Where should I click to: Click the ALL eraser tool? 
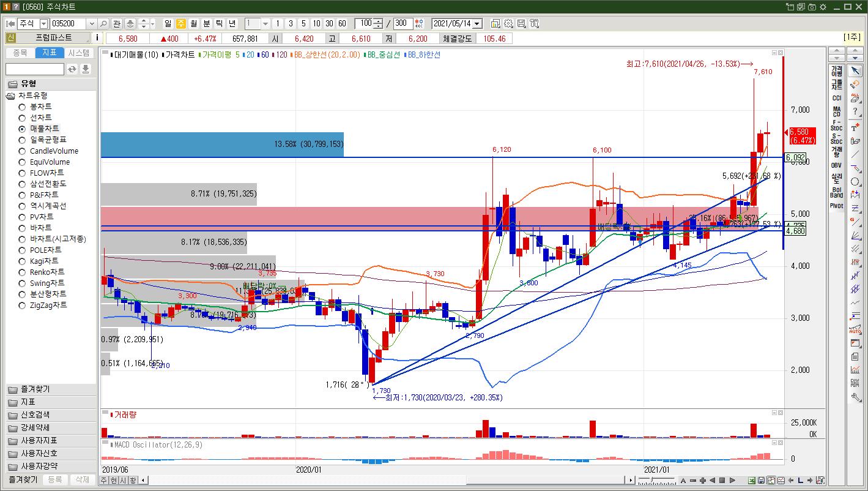[855, 98]
